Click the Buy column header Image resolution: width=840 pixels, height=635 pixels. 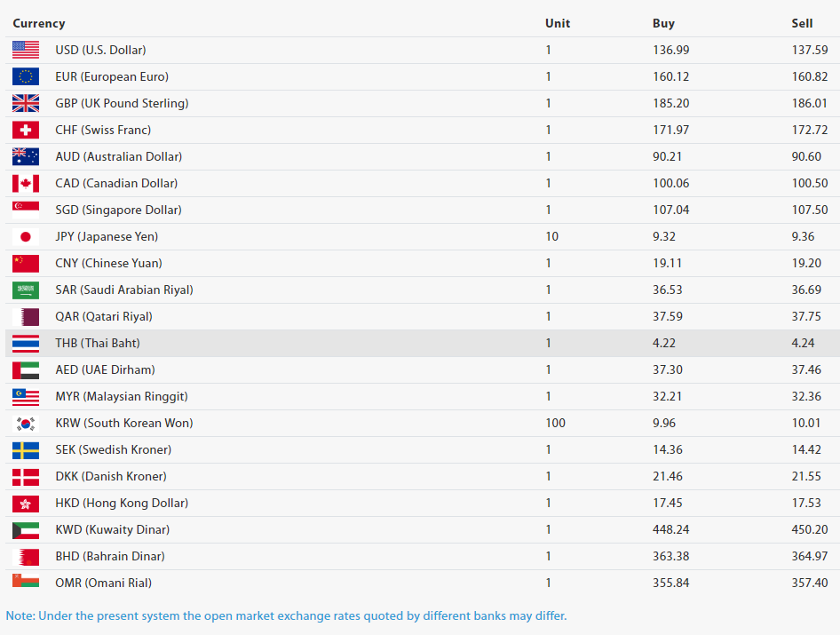click(x=664, y=24)
